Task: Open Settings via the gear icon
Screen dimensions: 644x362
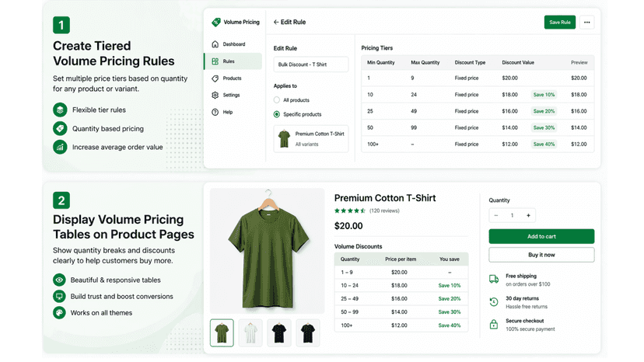Action: coord(215,96)
